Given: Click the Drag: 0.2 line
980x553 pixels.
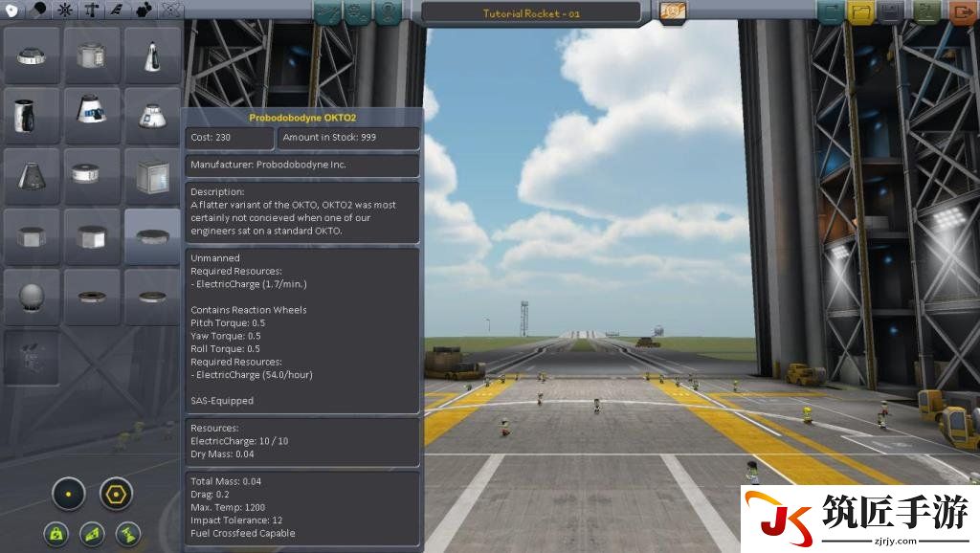Looking at the screenshot, I should [x=210, y=495].
